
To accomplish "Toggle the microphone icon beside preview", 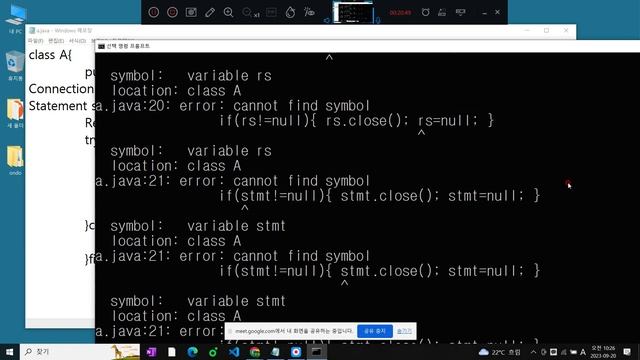I will (x=378, y=19).
